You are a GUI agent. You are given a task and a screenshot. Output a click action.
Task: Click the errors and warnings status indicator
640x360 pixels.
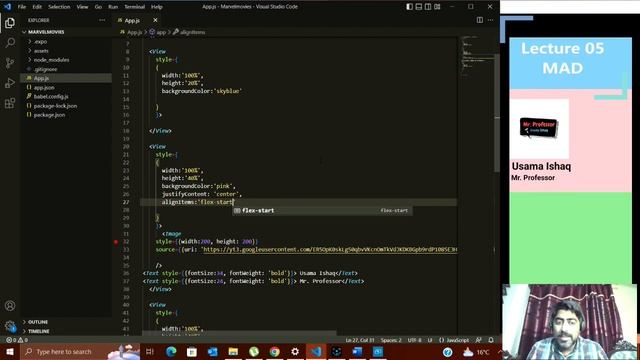tap(17, 340)
